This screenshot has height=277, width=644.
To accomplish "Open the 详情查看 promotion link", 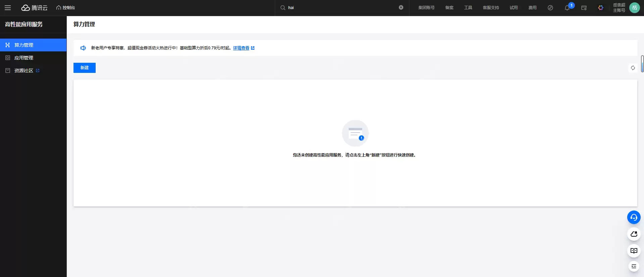I will [241, 48].
